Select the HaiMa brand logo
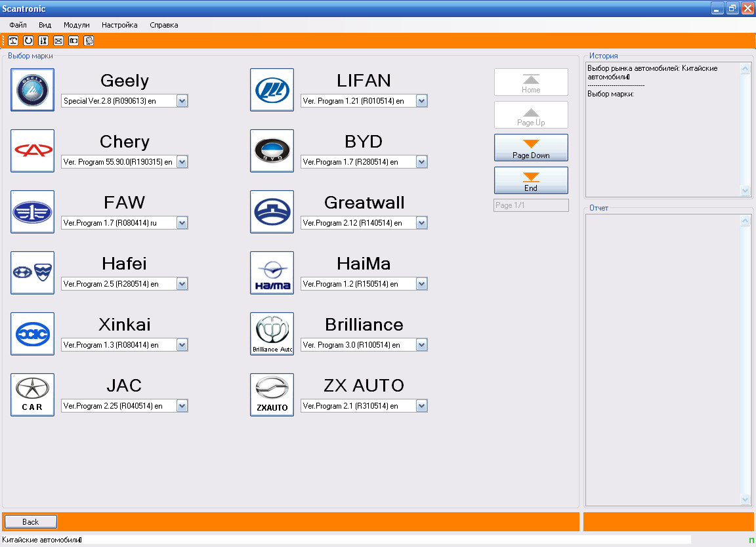This screenshot has height=547, width=756. coord(272,273)
